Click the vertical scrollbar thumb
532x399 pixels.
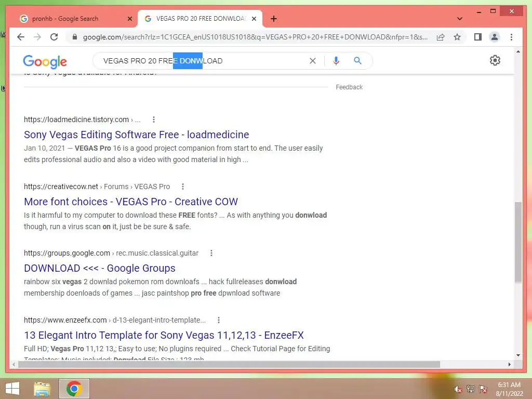click(x=518, y=242)
